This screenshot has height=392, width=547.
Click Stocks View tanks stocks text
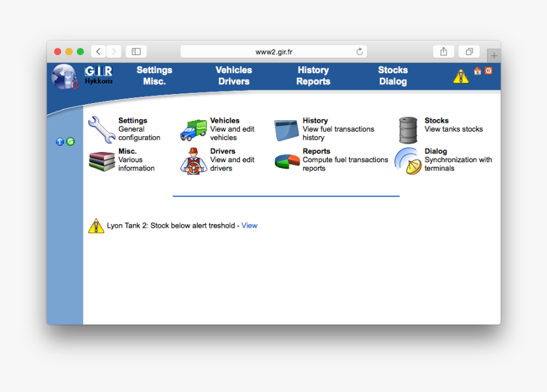pyautogui.click(x=454, y=125)
